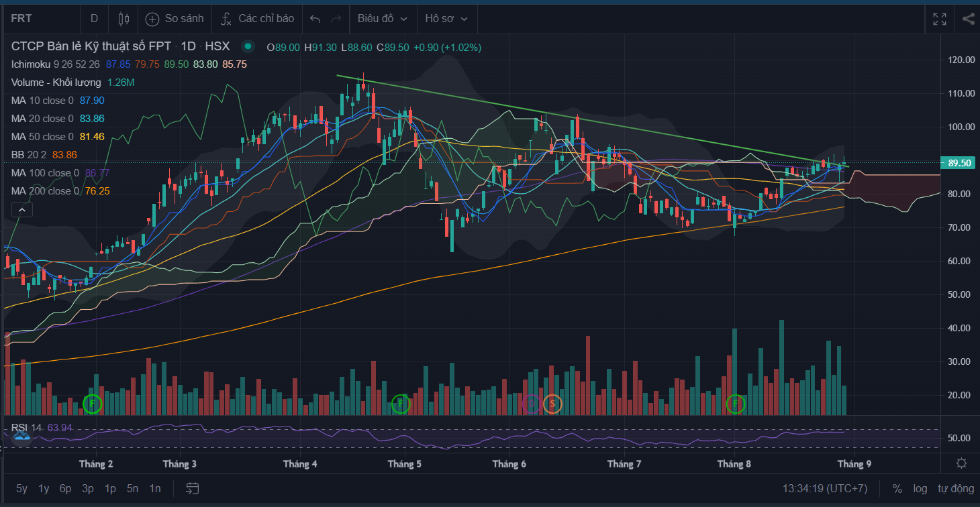Viewport: 980px width, 507px height.
Task: Set the range to 1y
Action: pyautogui.click(x=44, y=489)
